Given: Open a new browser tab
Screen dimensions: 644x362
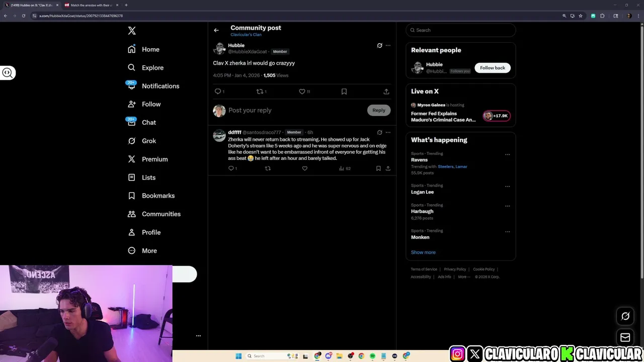Looking at the screenshot, I should click(126, 5).
